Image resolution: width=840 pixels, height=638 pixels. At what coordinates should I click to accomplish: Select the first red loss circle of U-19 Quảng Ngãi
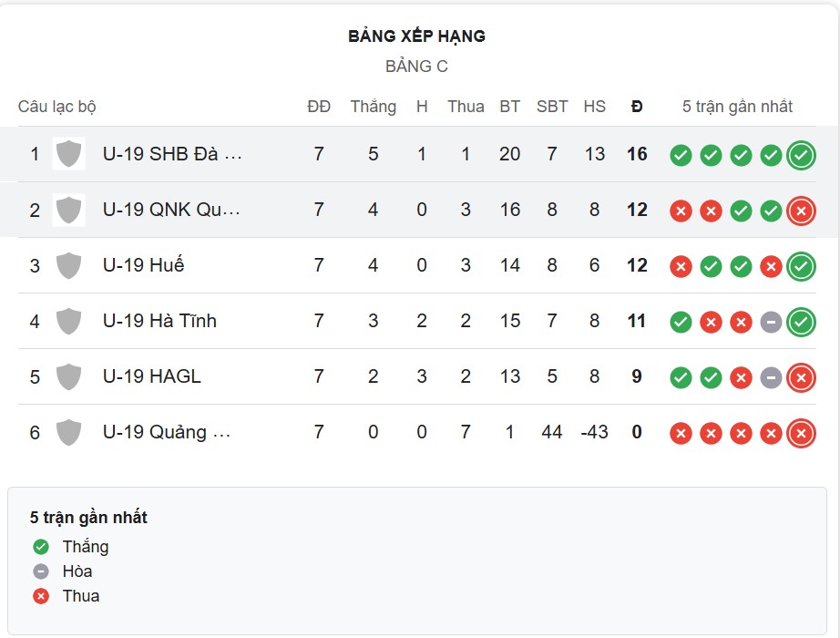679,432
